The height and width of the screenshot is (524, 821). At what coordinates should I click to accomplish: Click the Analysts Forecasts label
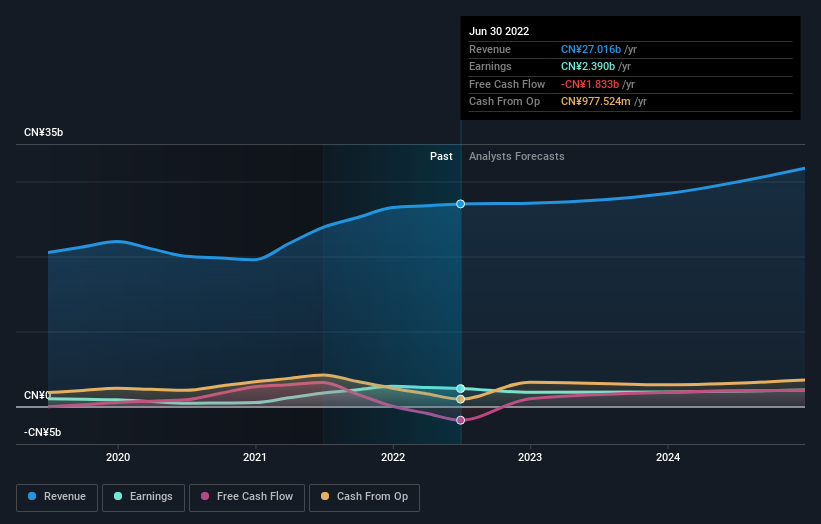tap(517, 156)
